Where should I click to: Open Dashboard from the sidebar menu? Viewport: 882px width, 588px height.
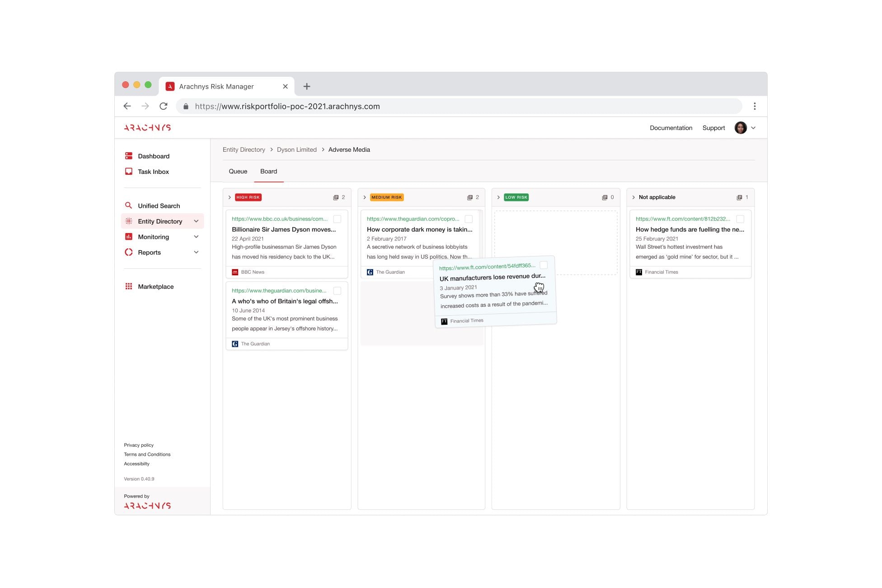point(154,156)
